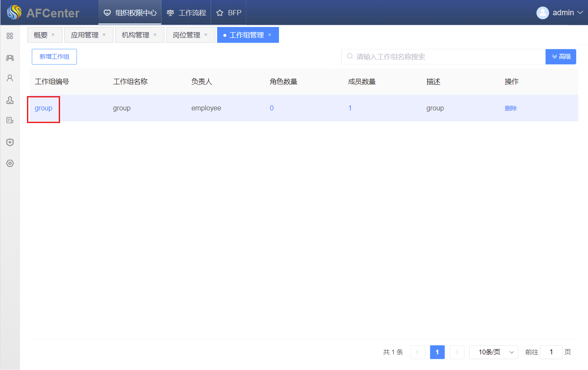The height and width of the screenshot is (370, 588).
Task: Click the 前往 page number input box
Action: click(x=551, y=352)
